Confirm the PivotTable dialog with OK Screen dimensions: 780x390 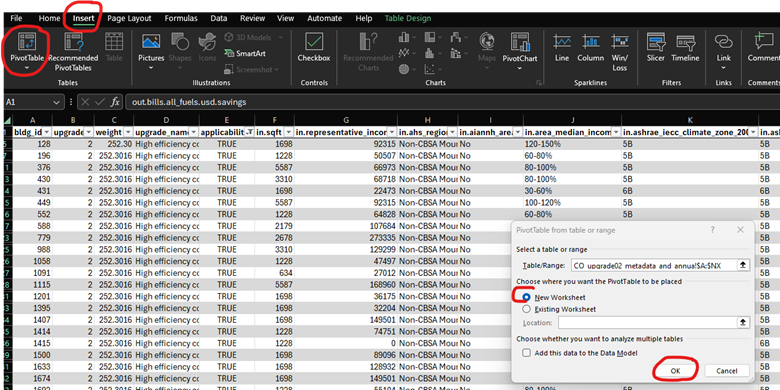pyautogui.click(x=675, y=371)
